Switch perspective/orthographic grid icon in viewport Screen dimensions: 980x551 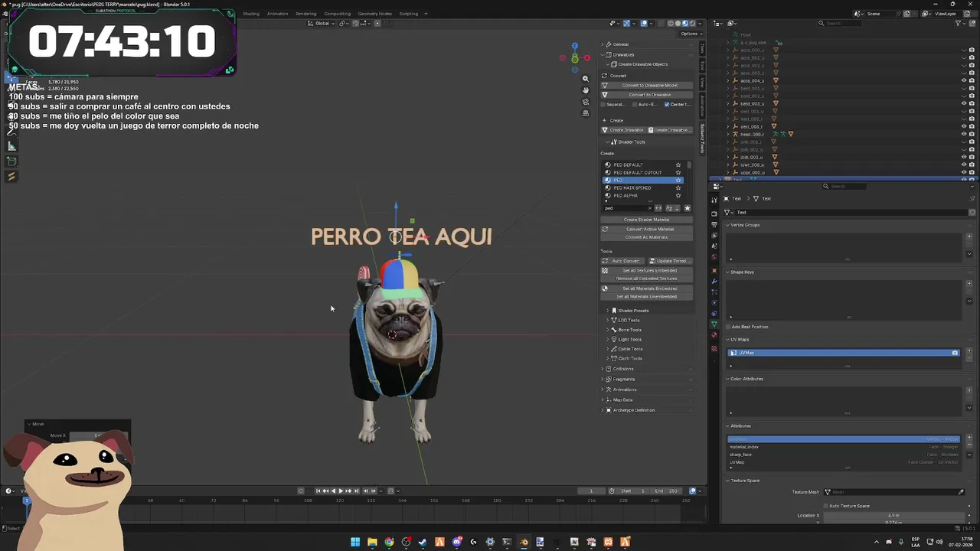click(x=586, y=113)
